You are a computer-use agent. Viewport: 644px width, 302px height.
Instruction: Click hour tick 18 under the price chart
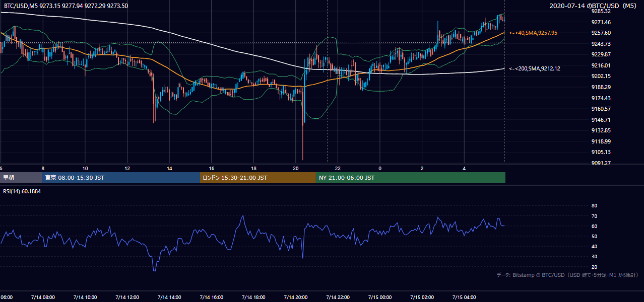254,169
